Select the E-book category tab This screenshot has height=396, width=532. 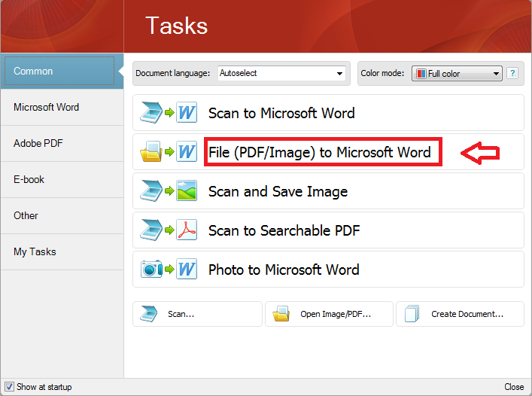click(29, 179)
